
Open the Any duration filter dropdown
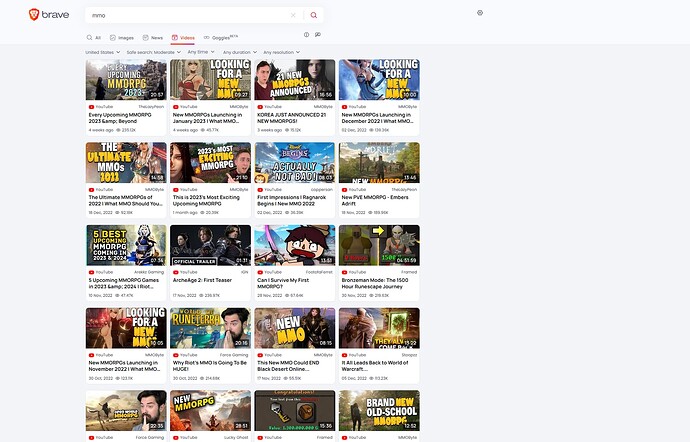240,52
